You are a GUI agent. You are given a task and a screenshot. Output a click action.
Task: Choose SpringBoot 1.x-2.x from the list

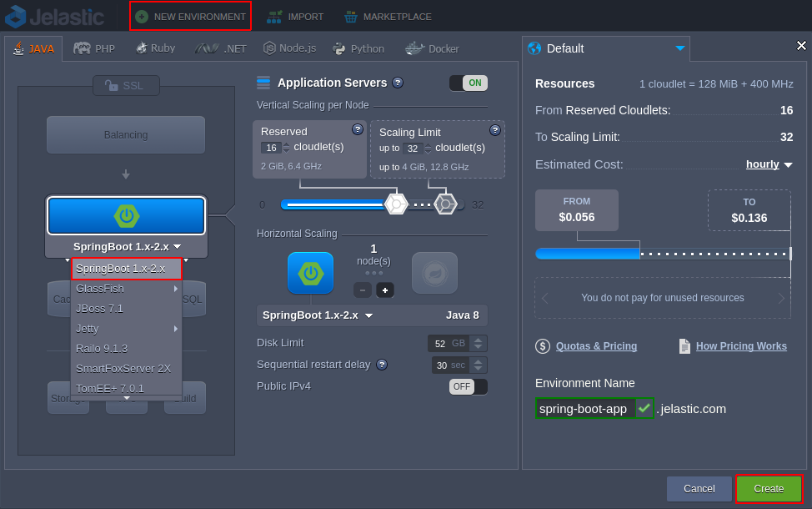click(127, 269)
